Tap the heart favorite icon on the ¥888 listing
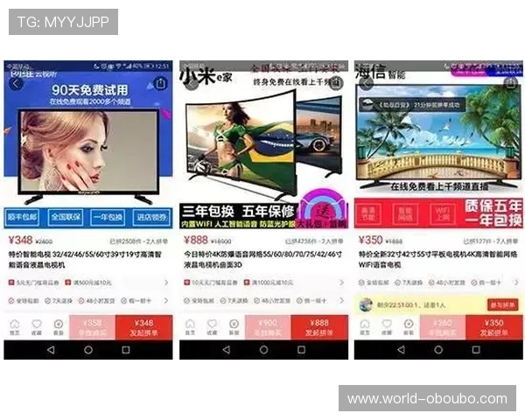The height and width of the screenshot is (420, 525). pos(212,327)
